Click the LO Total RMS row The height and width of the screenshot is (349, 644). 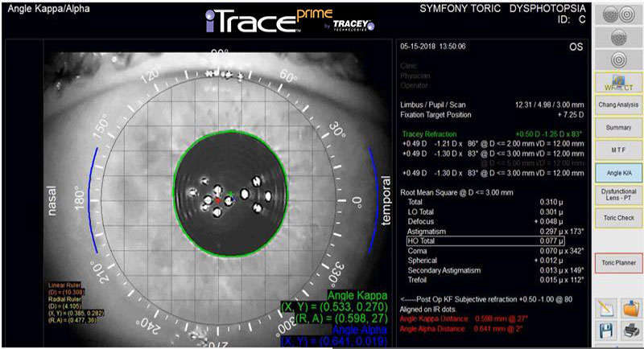click(485, 211)
